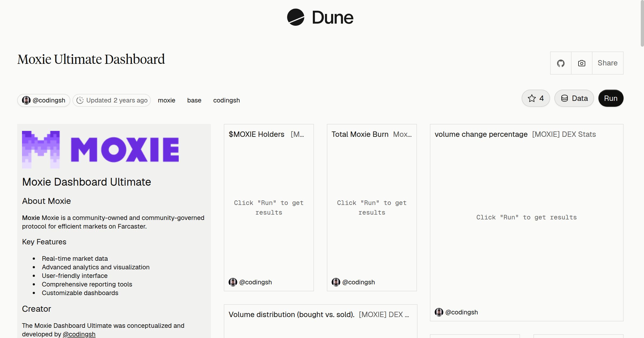Take a dashboard screenshot with camera icon

coord(582,63)
